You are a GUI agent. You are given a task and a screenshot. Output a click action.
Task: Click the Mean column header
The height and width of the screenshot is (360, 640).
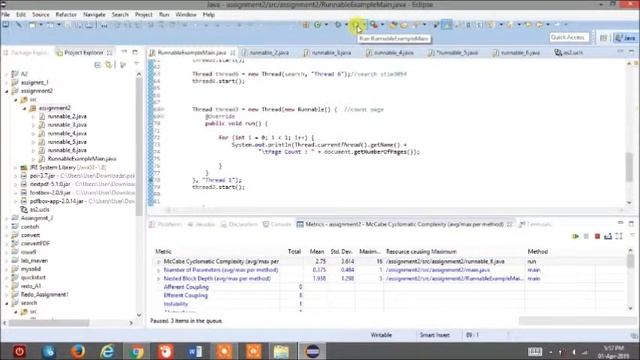317,251
